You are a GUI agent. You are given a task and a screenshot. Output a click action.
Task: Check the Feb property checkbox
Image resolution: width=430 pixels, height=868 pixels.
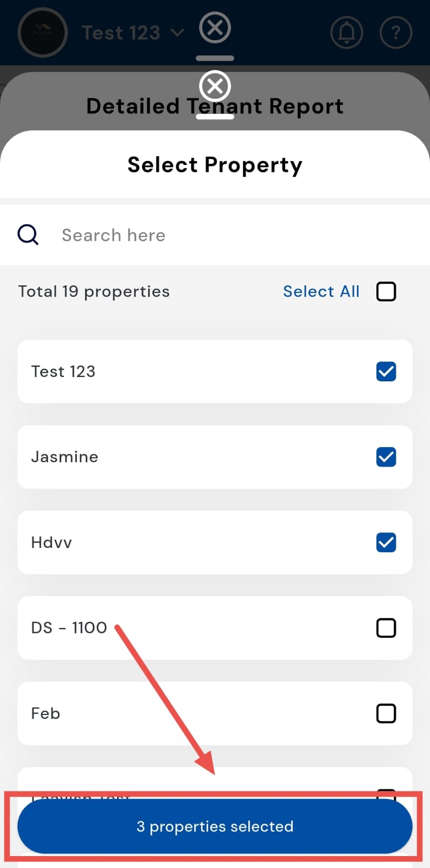pos(386,713)
